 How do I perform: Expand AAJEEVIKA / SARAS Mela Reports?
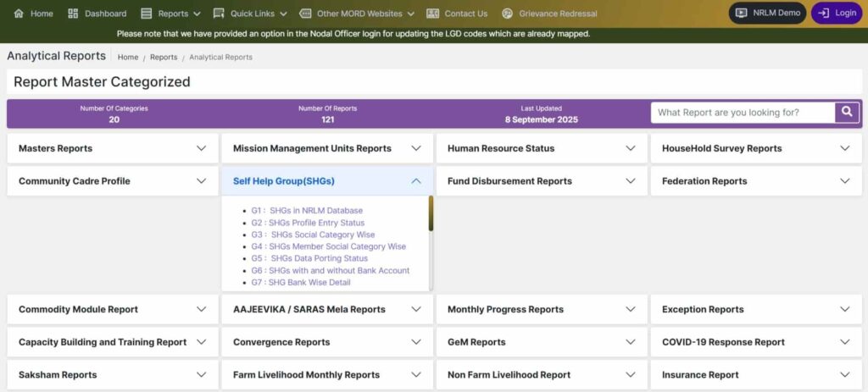[327, 309]
